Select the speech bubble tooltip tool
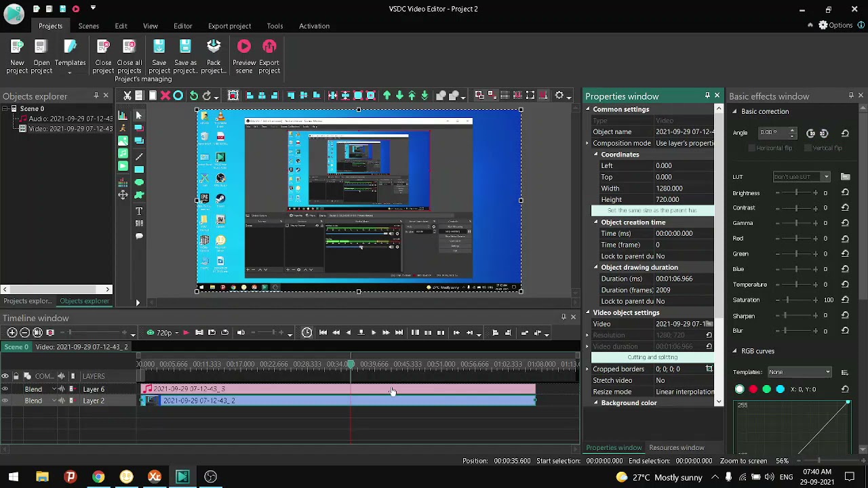Viewport: 868px width, 488px height. coord(139,236)
